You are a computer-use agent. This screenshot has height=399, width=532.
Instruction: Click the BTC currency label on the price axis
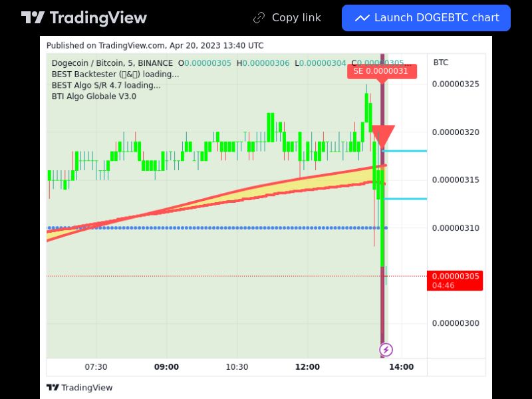tap(441, 63)
